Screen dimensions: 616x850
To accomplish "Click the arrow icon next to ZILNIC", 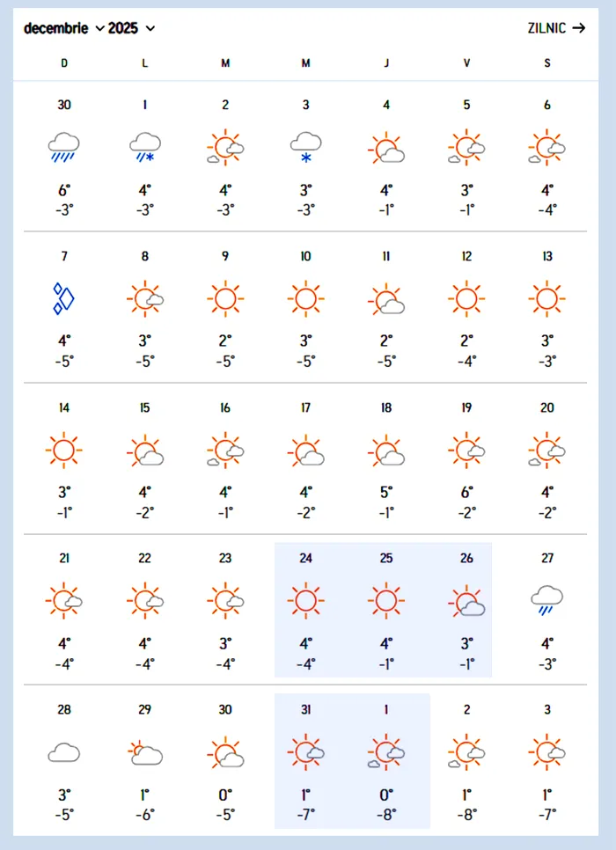I will coord(581,27).
